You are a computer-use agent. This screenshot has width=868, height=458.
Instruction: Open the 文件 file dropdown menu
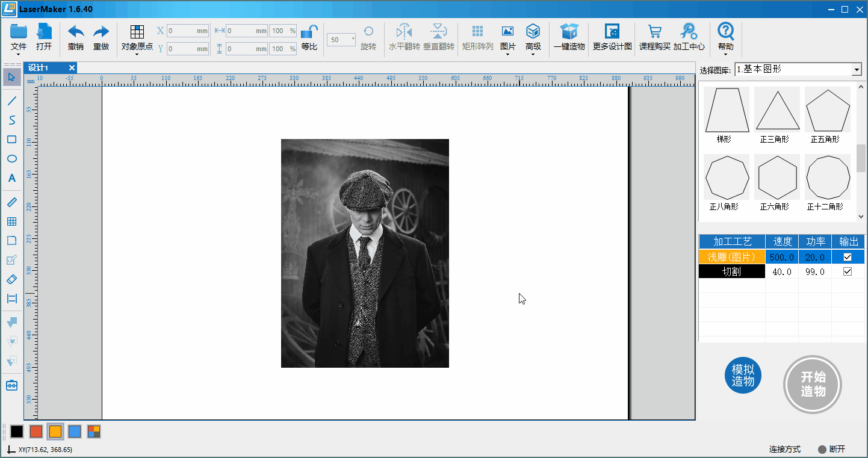click(19, 55)
